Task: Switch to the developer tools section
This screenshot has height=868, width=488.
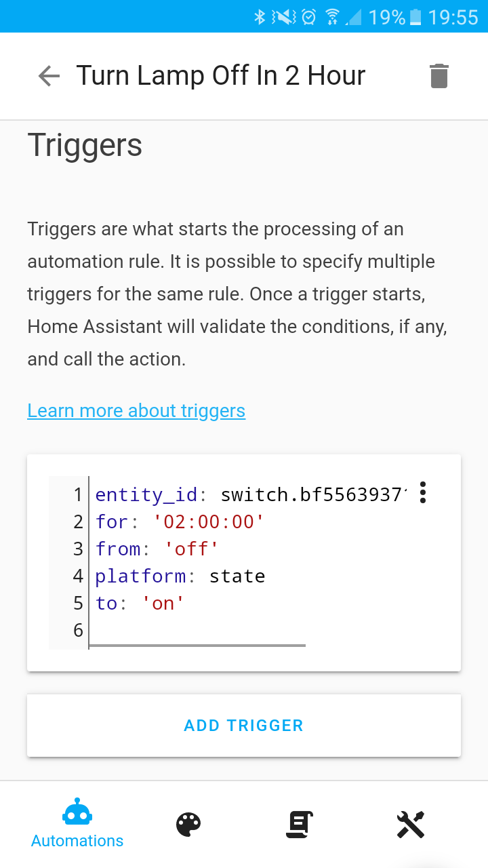Action: 411,824
